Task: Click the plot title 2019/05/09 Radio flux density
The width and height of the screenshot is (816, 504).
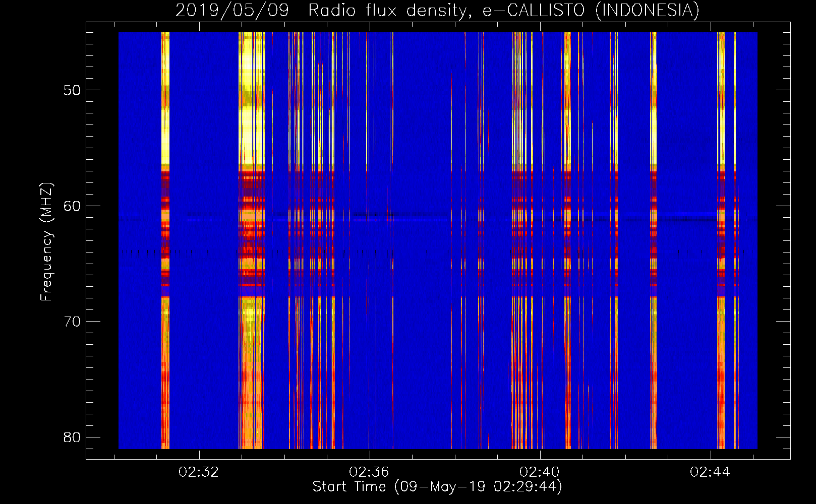Action: click(437, 10)
